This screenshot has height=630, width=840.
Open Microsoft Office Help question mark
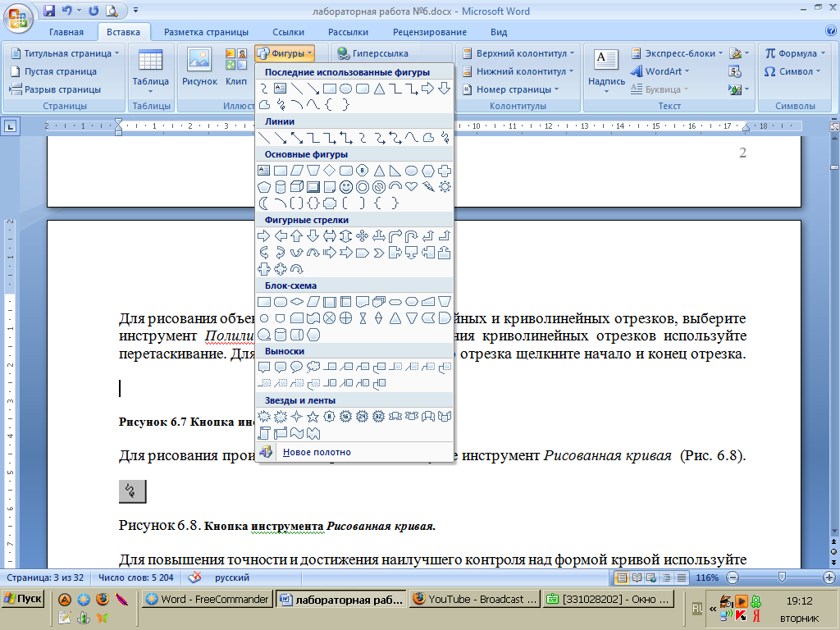[830, 32]
